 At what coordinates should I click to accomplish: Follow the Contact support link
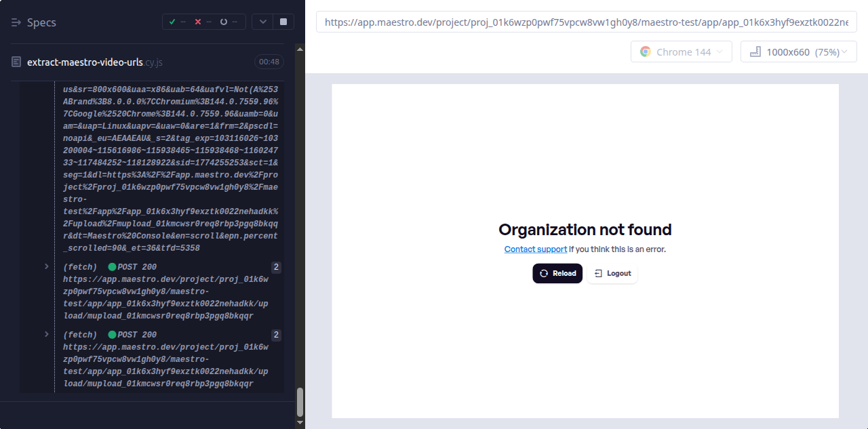click(535, 249)
